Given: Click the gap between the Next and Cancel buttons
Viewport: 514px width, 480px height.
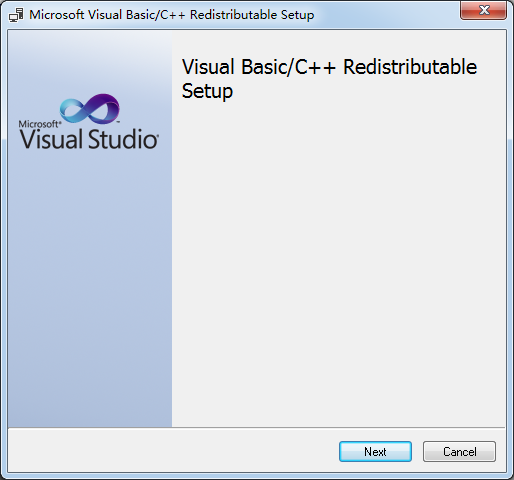Looking at the screenshot, I should [417, 452].
